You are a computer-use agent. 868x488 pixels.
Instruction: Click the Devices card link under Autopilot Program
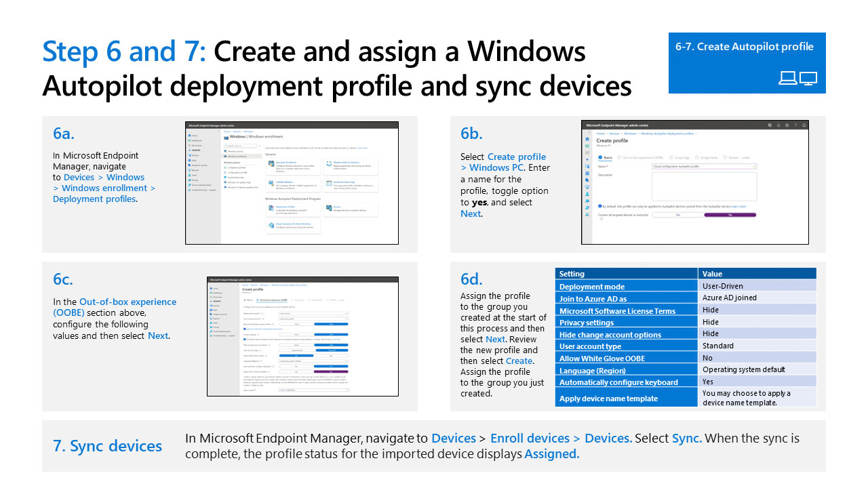337,207
